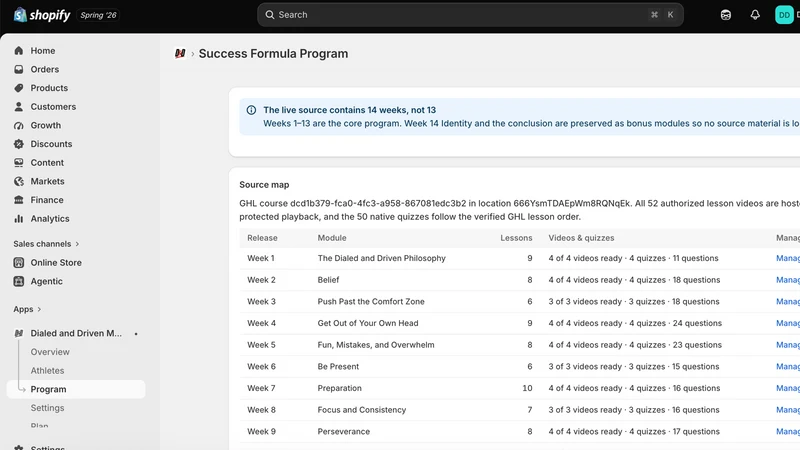800x450 pixels.
Task: Click the info icon in the banner
Action: (251, 110)
